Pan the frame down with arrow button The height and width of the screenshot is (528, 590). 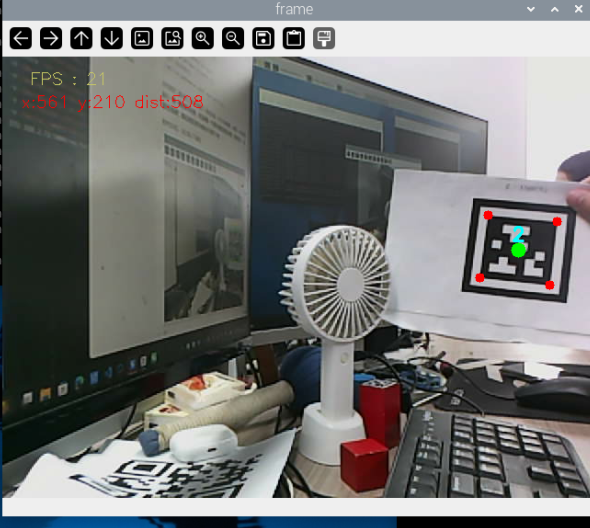(x=112, y=38)
